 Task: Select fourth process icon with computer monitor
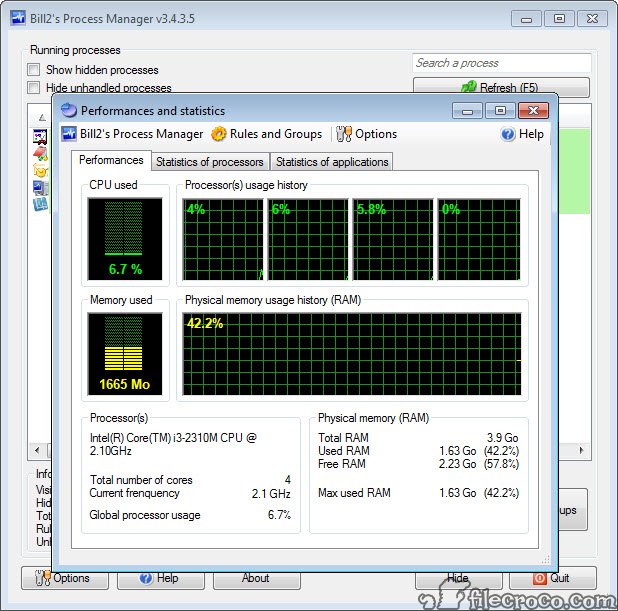(40, 188)
